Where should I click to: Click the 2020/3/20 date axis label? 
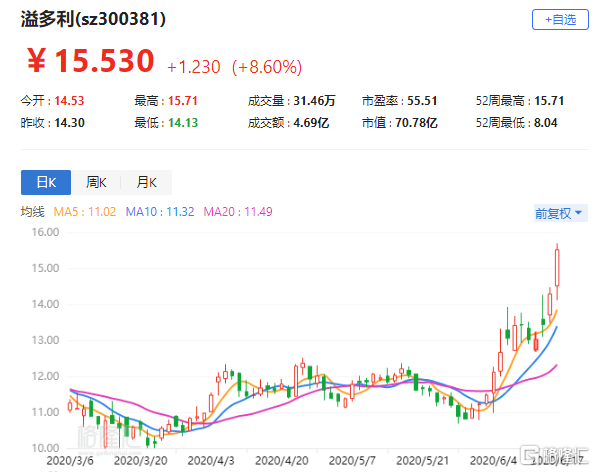[140, 461]
